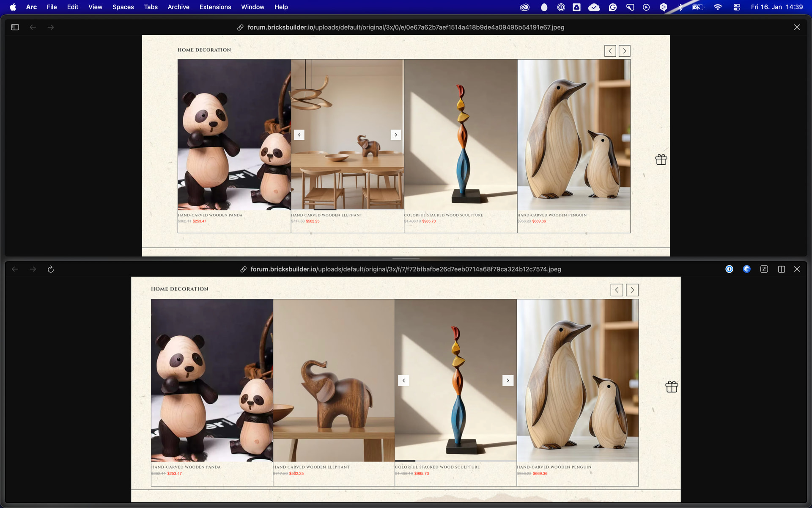Screen dimensions: 812x508
Task: Open the Spaces menu
Action: coord(123,7)
